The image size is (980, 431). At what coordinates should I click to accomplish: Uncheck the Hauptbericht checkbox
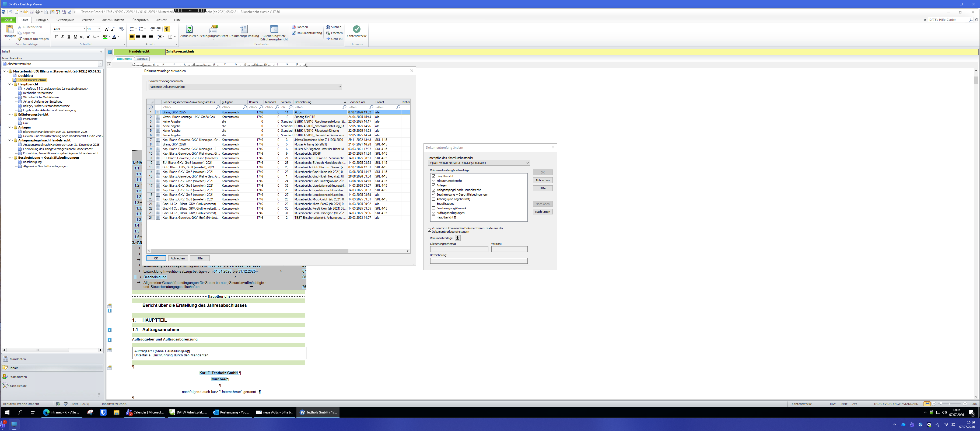(x=434, y=176)
